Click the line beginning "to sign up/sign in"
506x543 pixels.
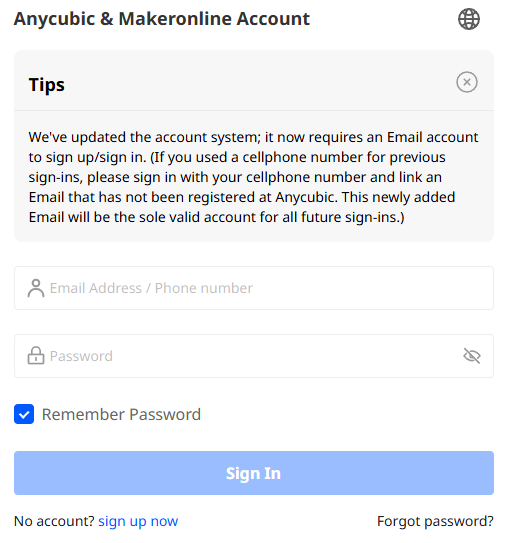tap(237, 157)
